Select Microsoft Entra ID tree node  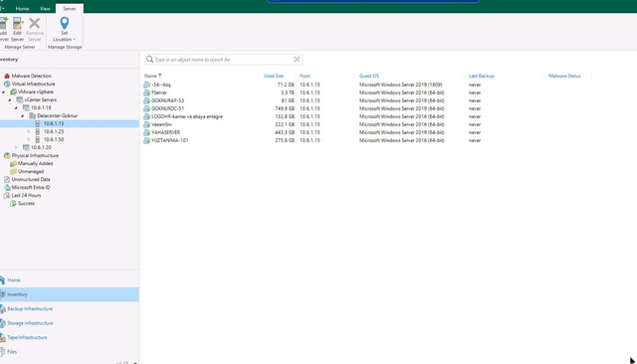(x=31, y=188)
